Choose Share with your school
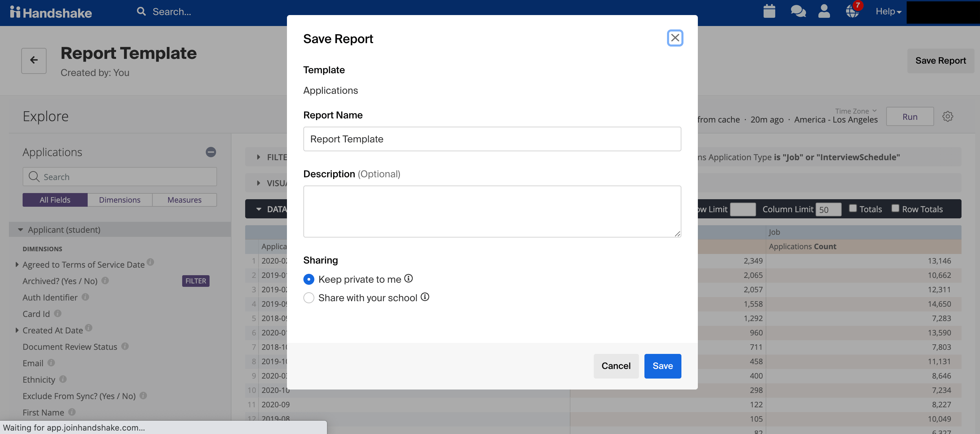 [309, 297]
